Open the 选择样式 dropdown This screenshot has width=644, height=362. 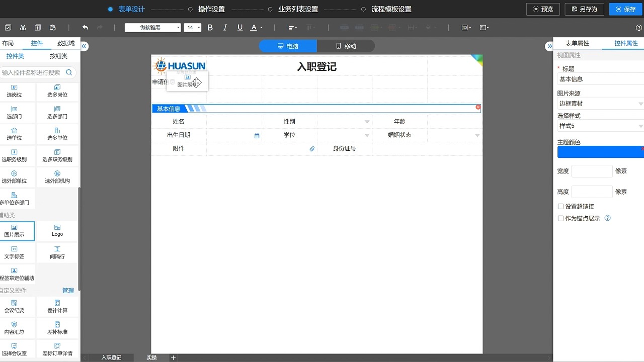click(600, 126)
